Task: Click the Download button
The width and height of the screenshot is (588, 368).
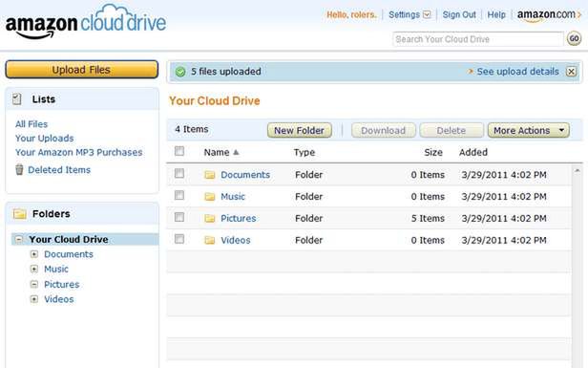Action: point(384,130)
